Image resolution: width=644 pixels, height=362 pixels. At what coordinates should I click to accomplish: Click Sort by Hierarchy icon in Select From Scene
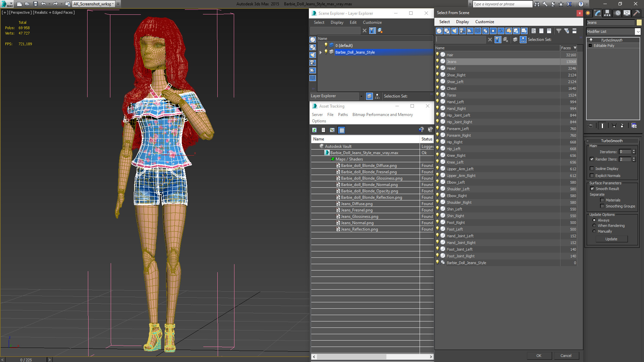pyautogui.click(x=523, y=40)
